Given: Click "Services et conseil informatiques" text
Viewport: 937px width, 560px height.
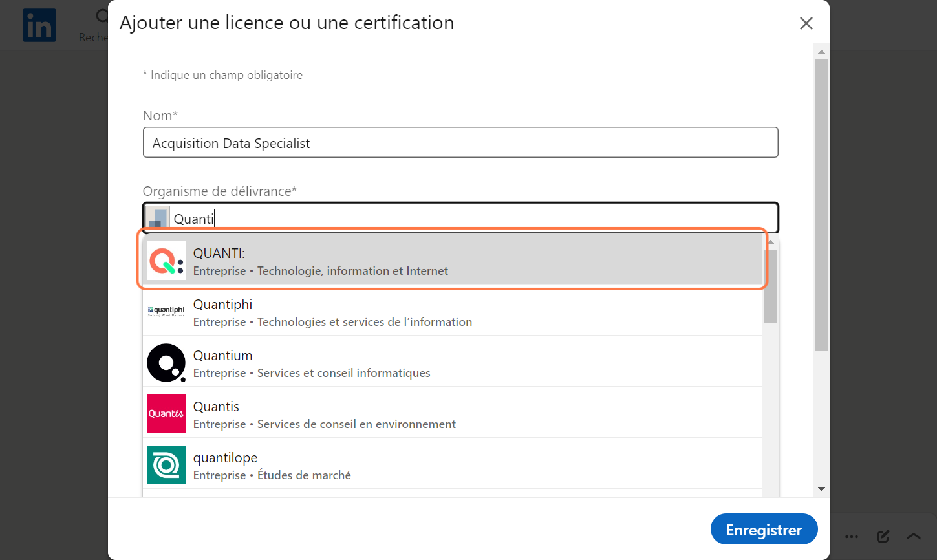Looking at the screenshot, I should [x=343, y=373].
